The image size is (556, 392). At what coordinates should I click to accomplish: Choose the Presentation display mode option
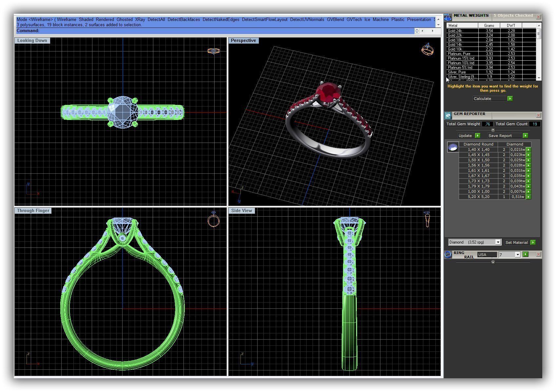[419, 20]
